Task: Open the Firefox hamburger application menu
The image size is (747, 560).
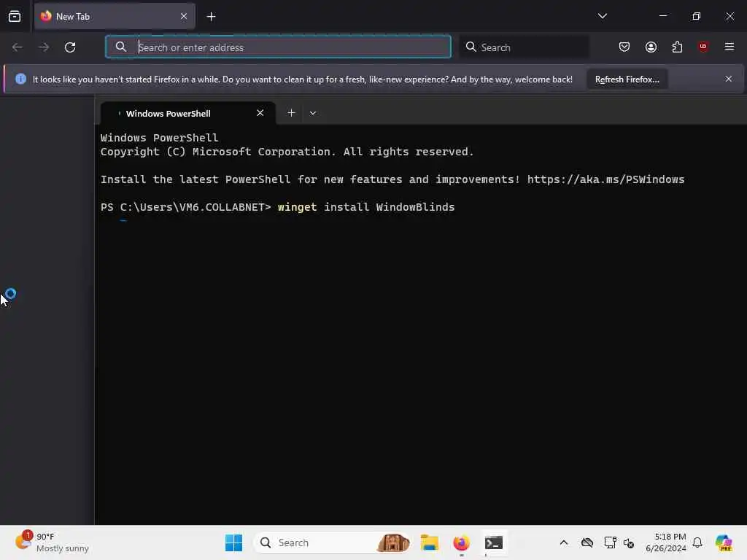Action: (x=729, y=47)
